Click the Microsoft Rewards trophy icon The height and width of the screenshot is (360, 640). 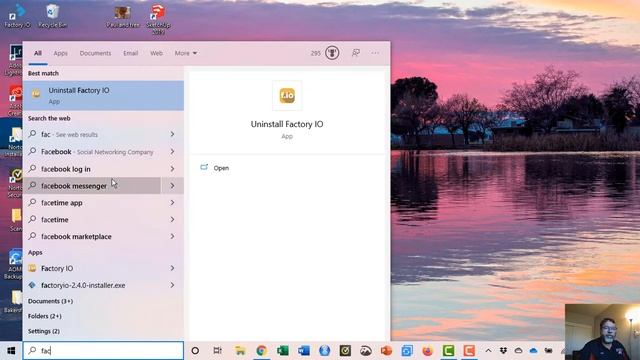tap(332, 53)
